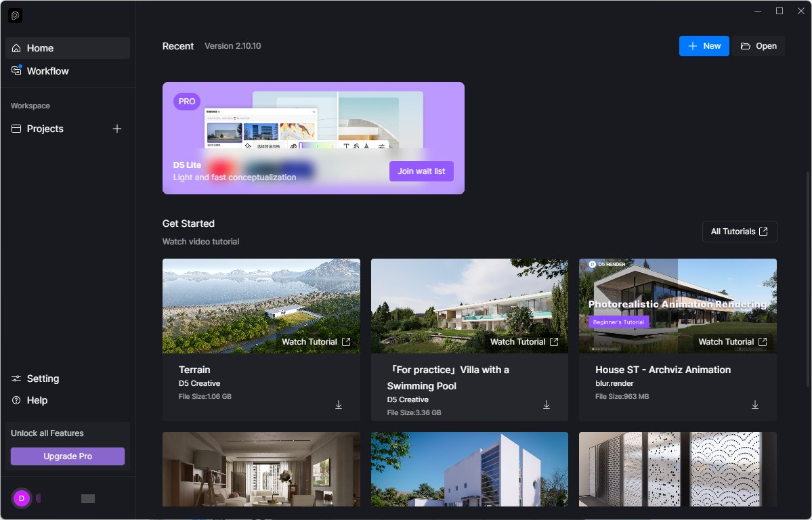
Task: Open the white modern building thumbnail
Action: [x=469, y=469]
